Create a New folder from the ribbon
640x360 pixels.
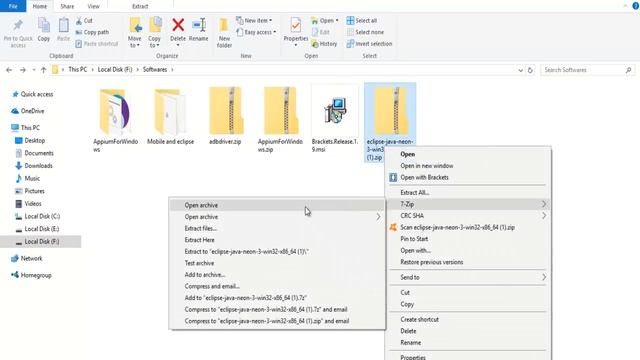coord(224,33)
